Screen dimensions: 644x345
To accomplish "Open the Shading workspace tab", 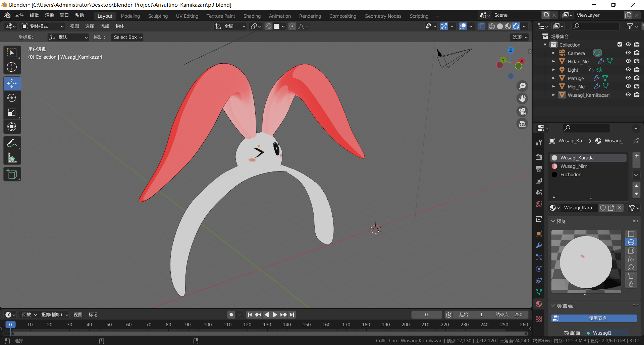I will (x=252, y=16).
